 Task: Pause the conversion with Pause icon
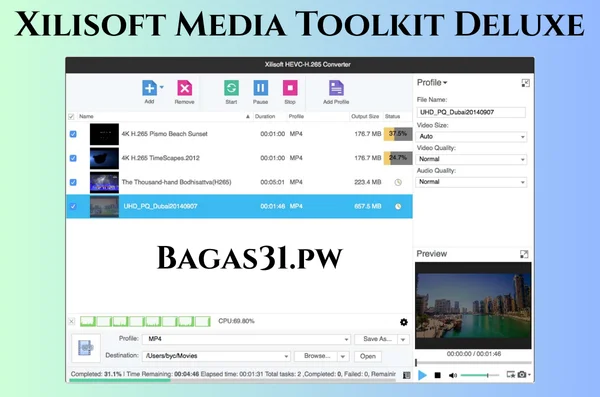pos(261,88)
